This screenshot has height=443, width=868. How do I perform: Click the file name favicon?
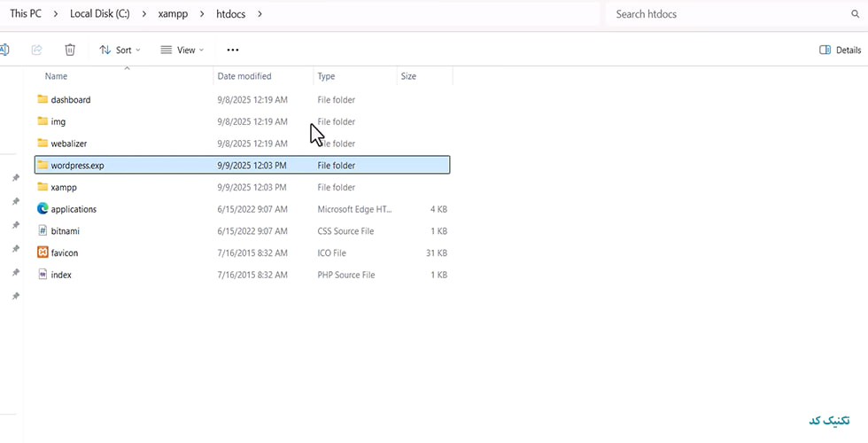64,253
